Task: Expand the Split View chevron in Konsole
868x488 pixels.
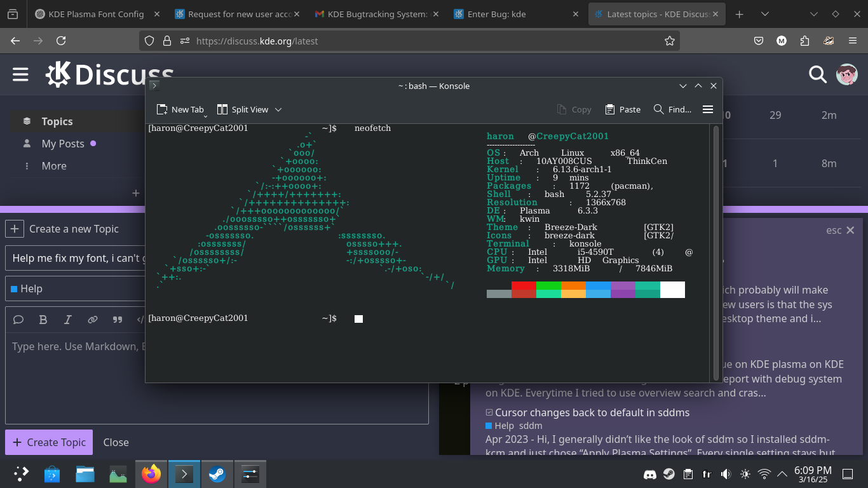Action: [x=278, y=109]
